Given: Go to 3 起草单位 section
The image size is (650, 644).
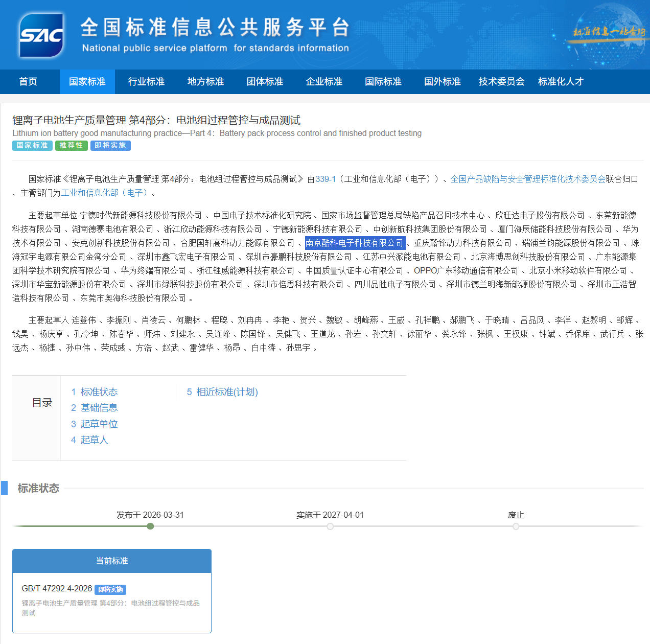Looking at the screenshot, I should pos(95,424).
